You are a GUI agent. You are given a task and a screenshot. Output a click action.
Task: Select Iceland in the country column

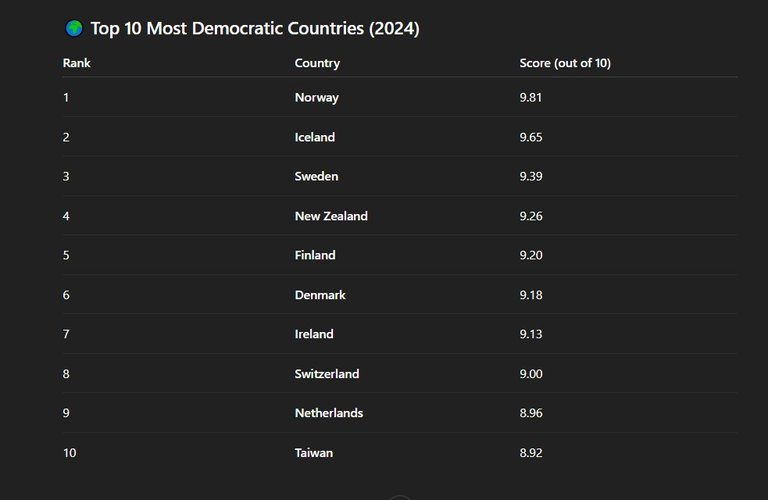(315, 137)
